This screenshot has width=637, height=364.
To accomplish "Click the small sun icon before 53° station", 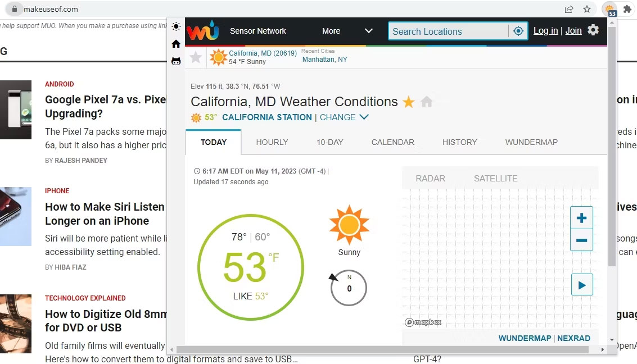I will click(196, 117).
